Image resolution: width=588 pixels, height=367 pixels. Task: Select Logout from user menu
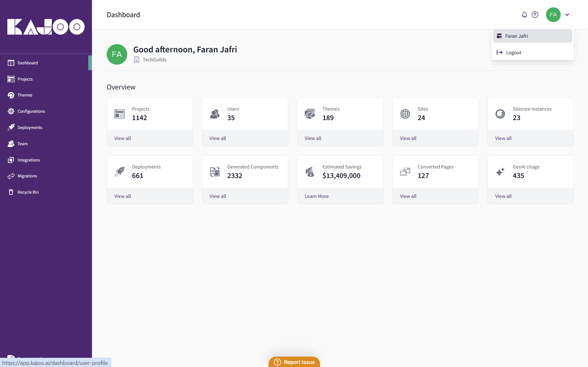533,52
